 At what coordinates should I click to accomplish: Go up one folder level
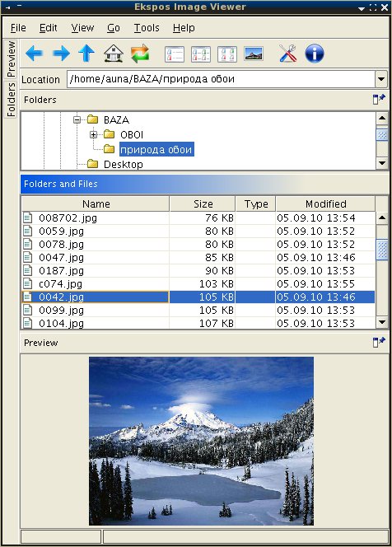(86, 54)
